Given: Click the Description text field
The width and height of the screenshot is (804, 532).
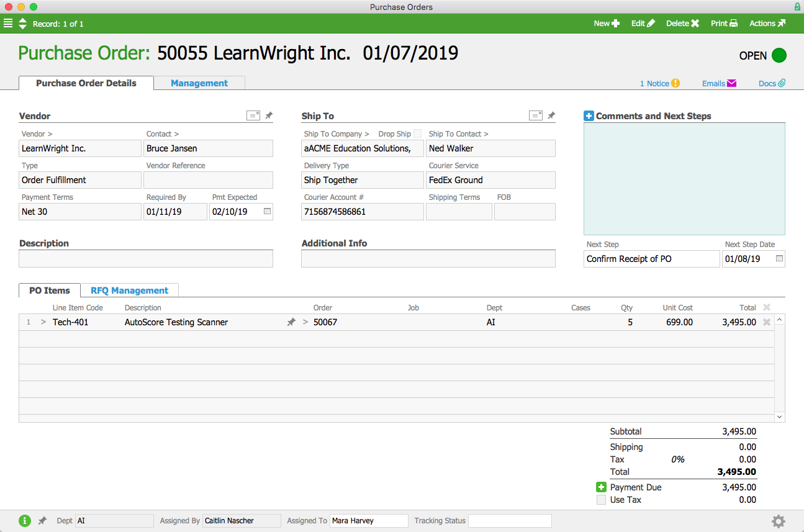Looking at the screenshot, I should tap(146, 259).
